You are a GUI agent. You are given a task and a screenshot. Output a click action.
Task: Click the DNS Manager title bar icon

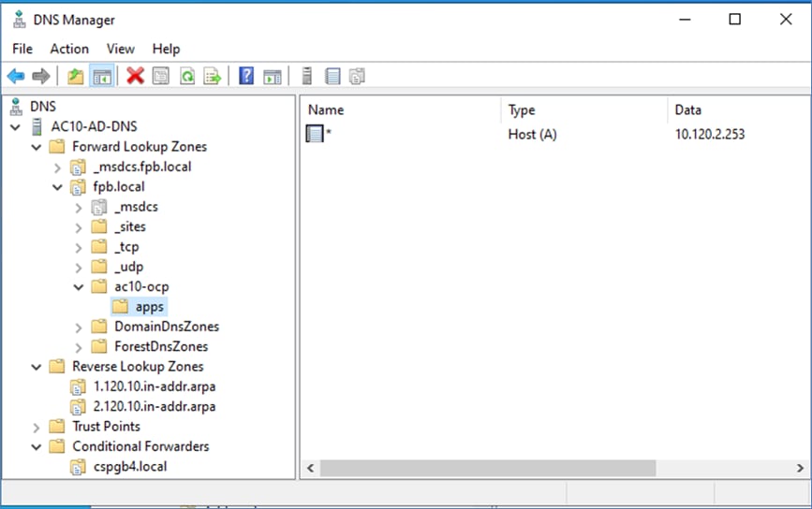(x=19, y=20)
